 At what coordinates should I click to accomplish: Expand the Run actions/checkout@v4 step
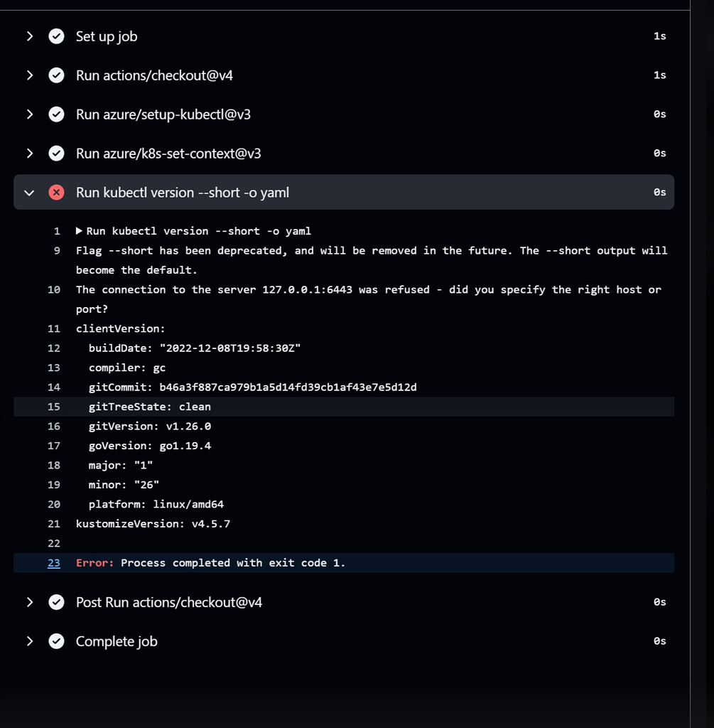tap(30, 75)
